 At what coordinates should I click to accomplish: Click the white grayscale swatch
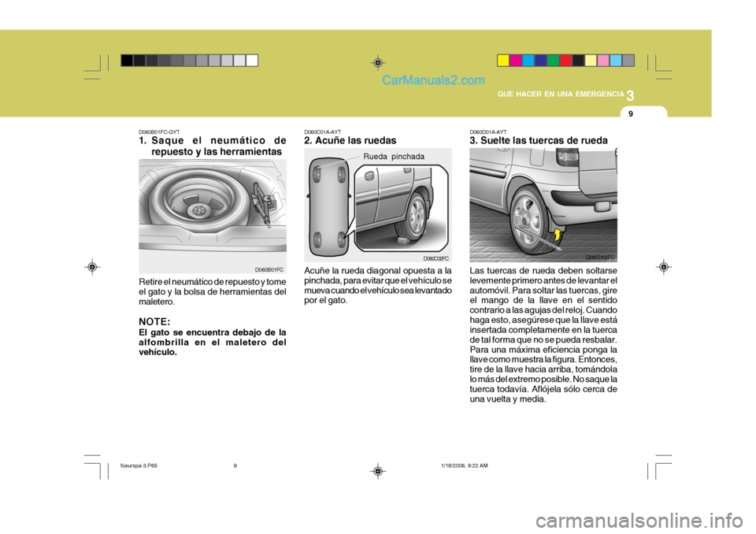[x=252, y=61]
